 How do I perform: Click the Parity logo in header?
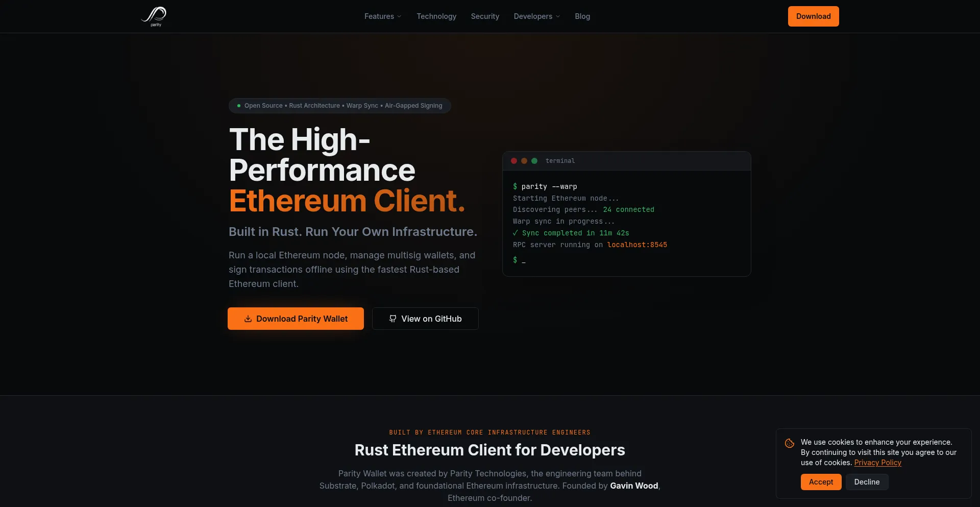tap(154, 16)
